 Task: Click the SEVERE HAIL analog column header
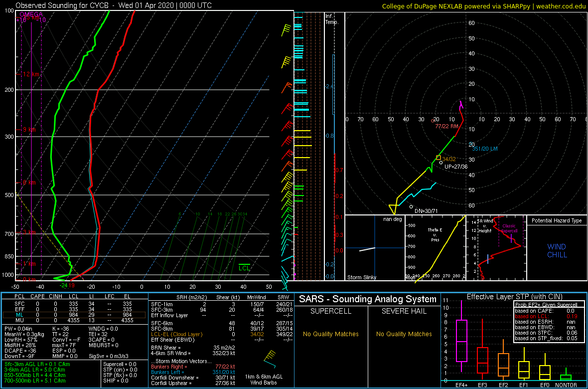click(x=404, y=312)
